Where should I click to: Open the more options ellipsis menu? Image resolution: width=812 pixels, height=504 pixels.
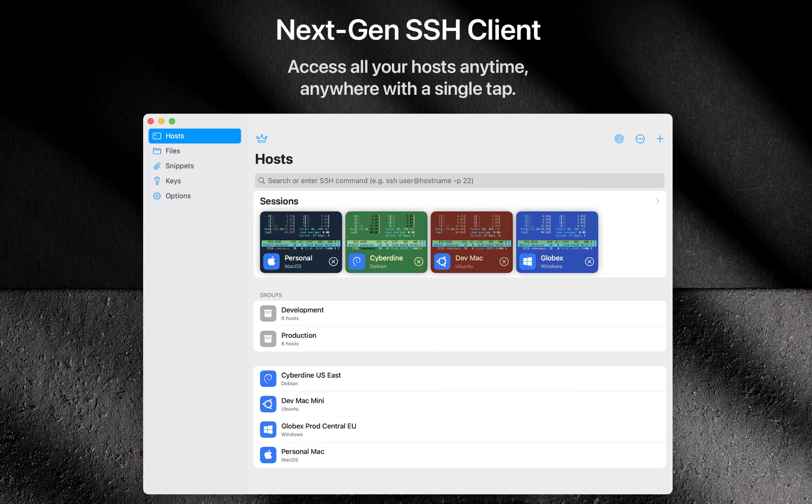pos(640,139)
